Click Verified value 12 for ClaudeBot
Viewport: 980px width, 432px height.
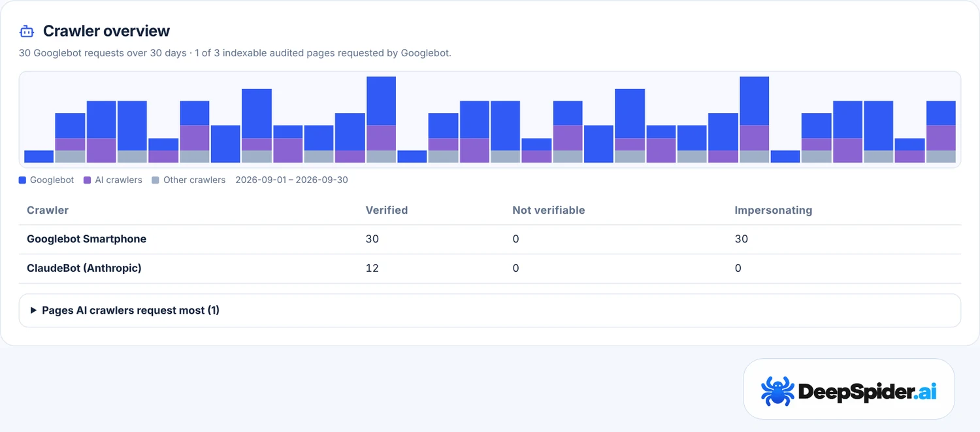372,268
